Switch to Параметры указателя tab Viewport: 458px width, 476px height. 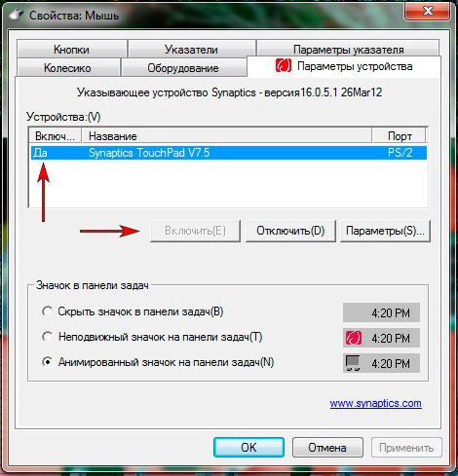348,49
